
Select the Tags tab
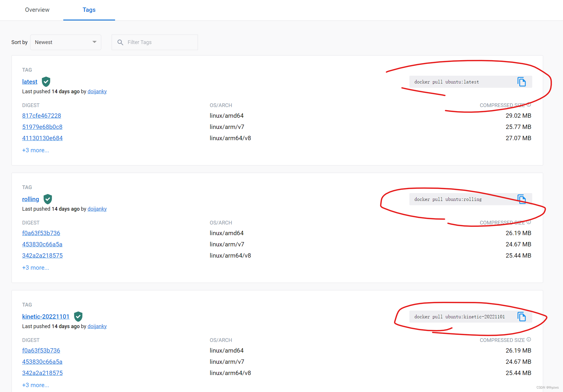click(89, 10)
